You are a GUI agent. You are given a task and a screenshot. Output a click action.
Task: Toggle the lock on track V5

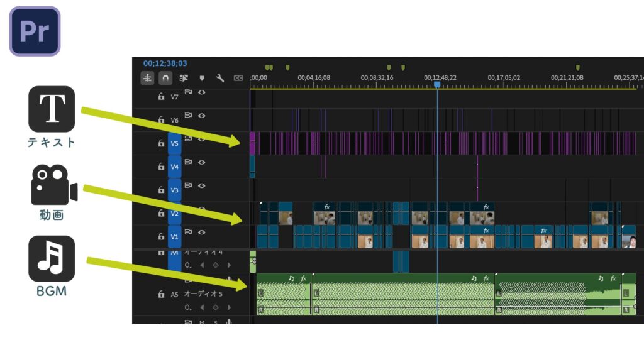tap(162, 143)
